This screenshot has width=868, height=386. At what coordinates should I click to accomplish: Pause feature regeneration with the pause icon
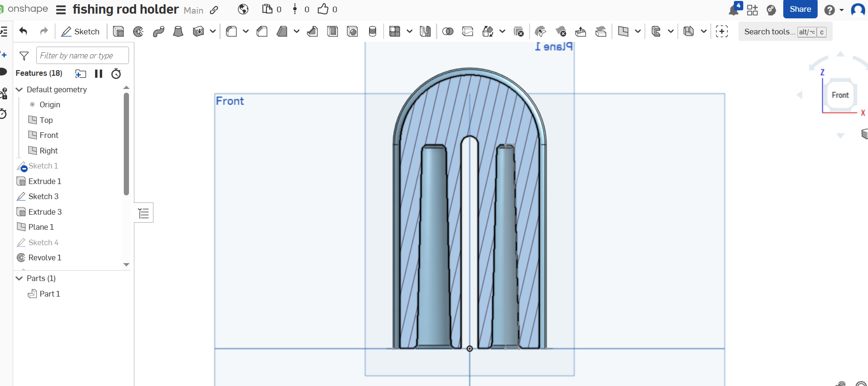click(98, 73)
